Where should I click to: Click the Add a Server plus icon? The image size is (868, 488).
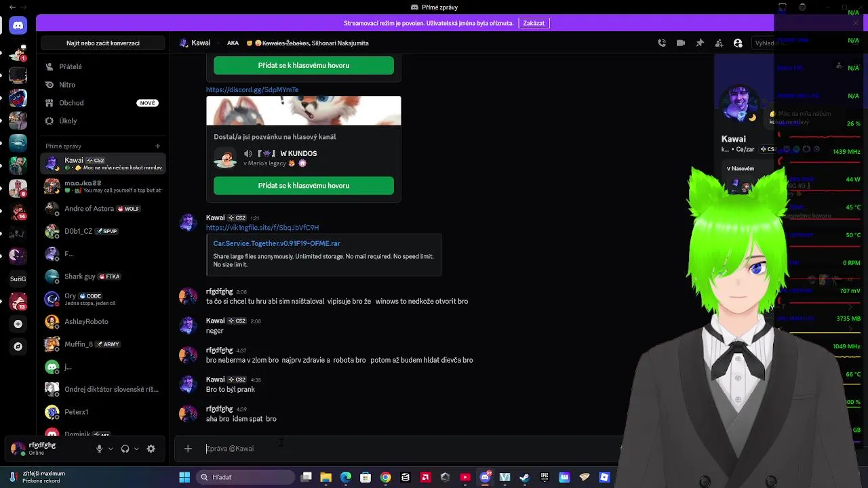click(x=18, y=324)
